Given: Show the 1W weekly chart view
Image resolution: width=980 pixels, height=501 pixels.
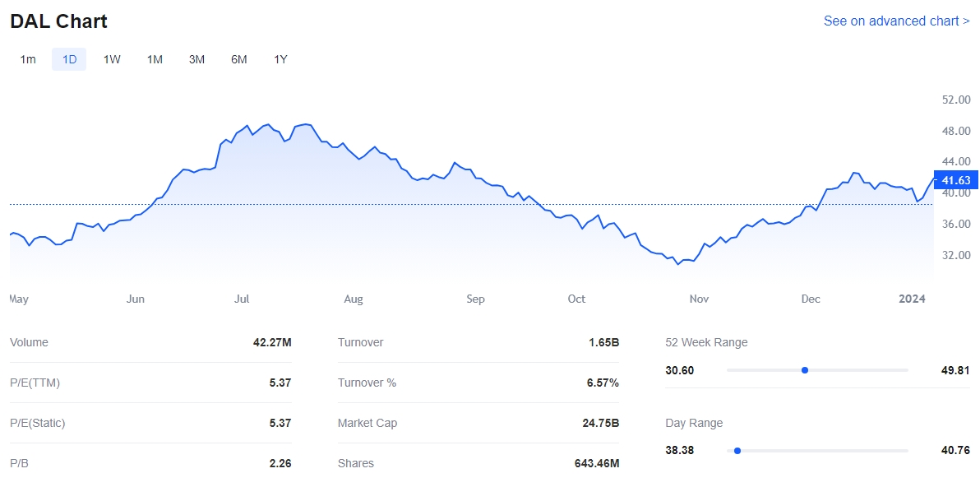Looking at the screenshot, I should [x=112, y=59].
